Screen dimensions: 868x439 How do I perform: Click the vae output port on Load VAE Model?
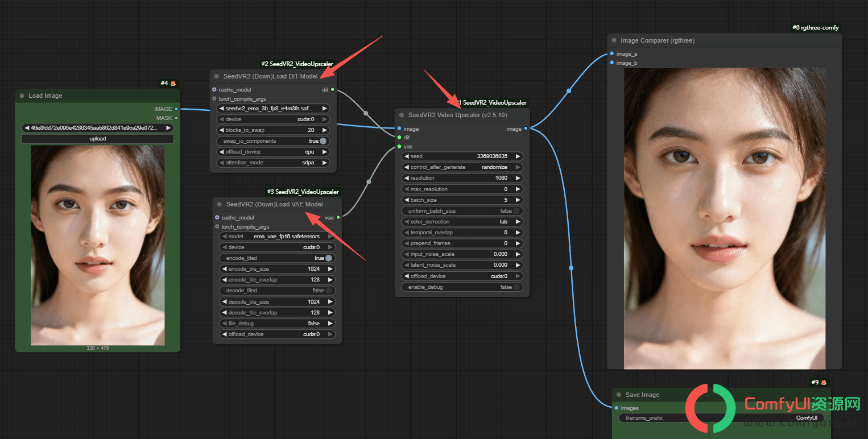click(338, 217)
